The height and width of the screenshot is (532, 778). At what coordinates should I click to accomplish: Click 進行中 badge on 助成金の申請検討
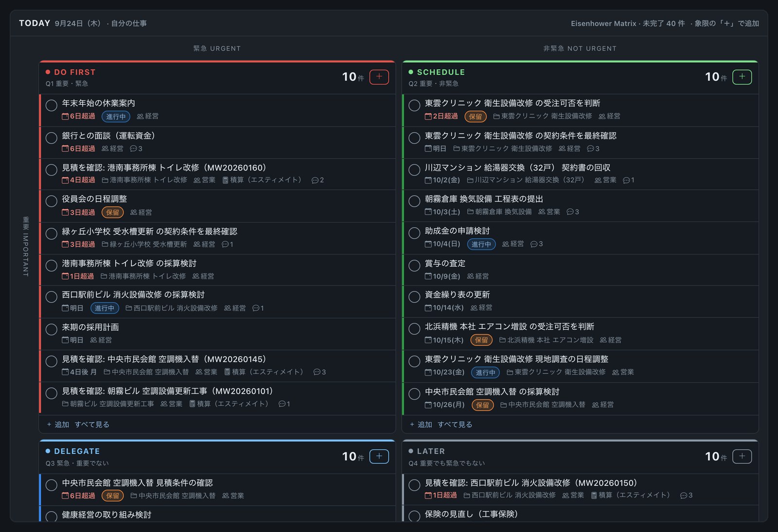(x=481, y=244)
